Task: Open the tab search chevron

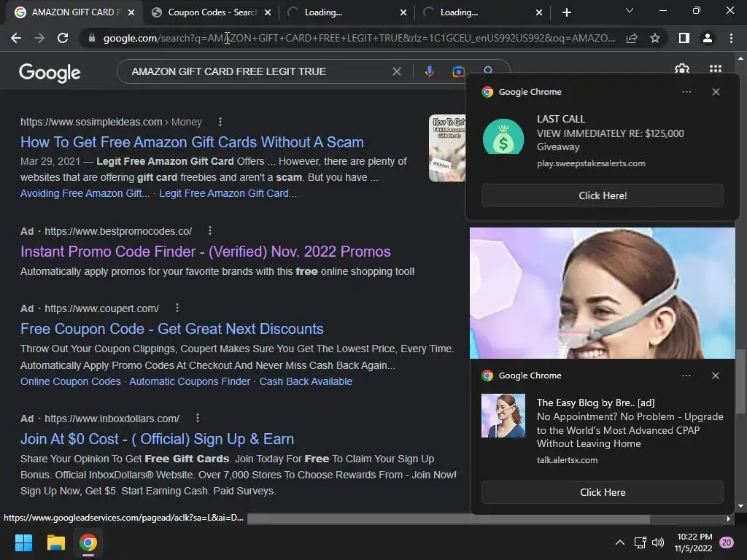Action: (630, 10)
